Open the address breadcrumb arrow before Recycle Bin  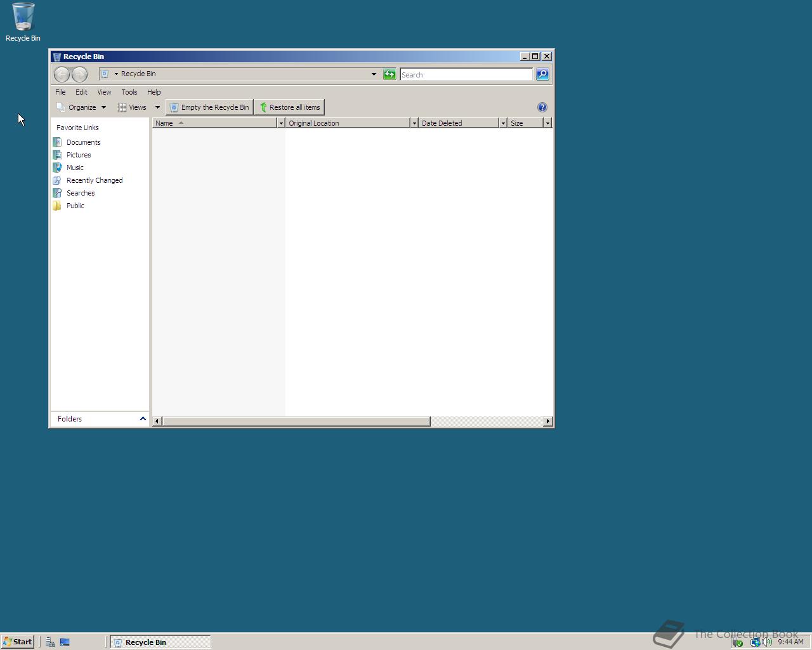pyautogui.click(x=116, y=74)
